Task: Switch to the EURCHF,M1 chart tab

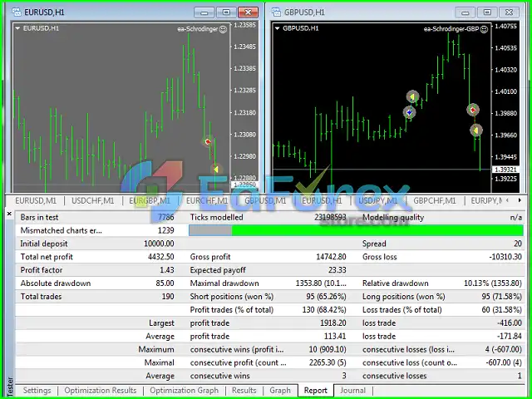Action: point(207,201)
